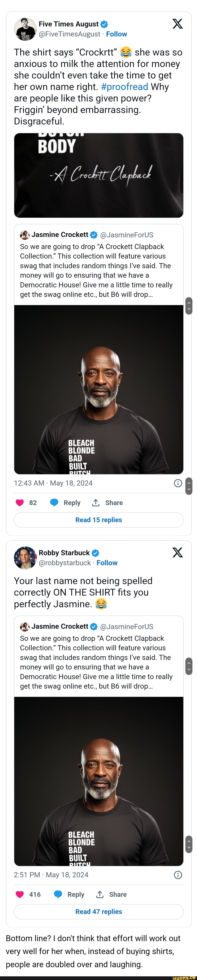This screenshot has width=197, height=980.
Task: Open Robby Starbuck profile avatar
Action: [25, 558]
